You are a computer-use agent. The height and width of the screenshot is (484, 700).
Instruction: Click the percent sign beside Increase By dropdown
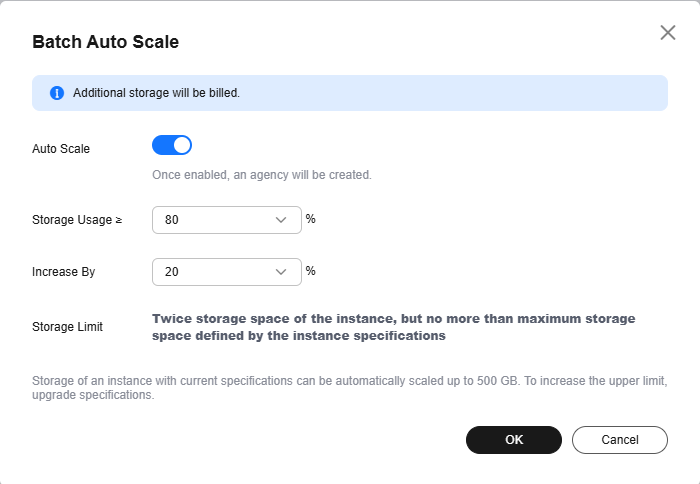click(x=311, y=270)
